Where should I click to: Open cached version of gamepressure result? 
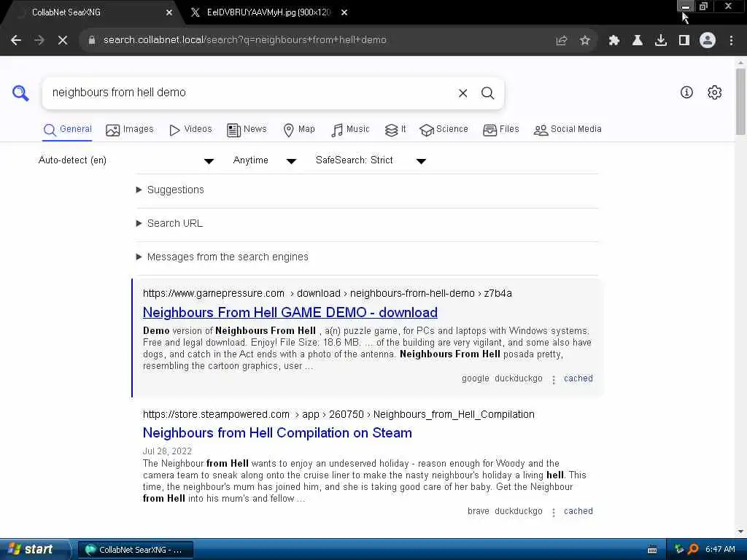[578, 378]
